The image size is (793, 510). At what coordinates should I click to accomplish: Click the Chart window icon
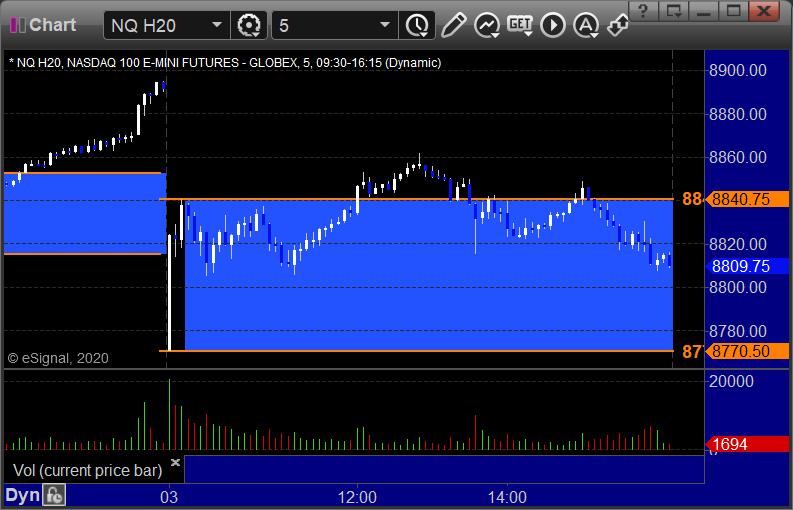click(x=18, y=25)
